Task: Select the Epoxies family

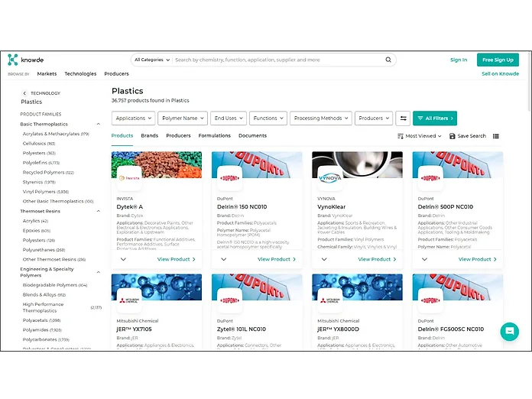Action: (36, 230)
